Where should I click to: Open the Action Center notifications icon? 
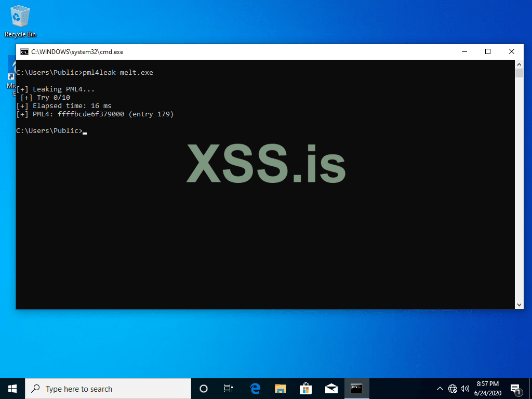click(516, 389)
